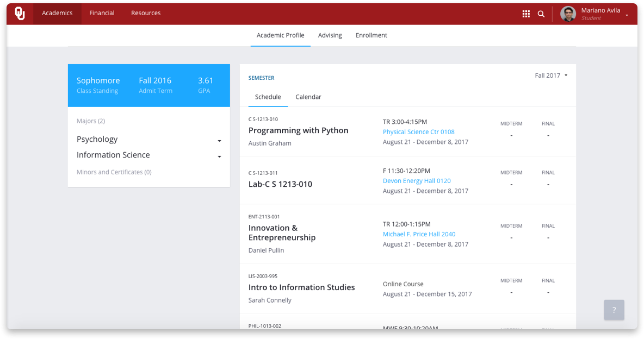Click instructor name Austin Graham
Image resolution: width=644 pixels, height=339 pixels.
pyautogui.click(x=270, y=143)
